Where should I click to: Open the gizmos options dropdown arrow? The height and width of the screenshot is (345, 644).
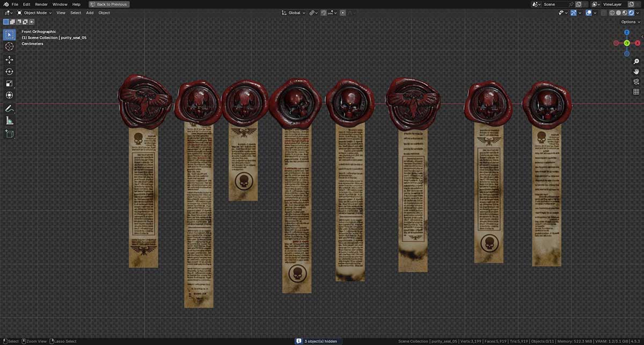coord(580,13)
